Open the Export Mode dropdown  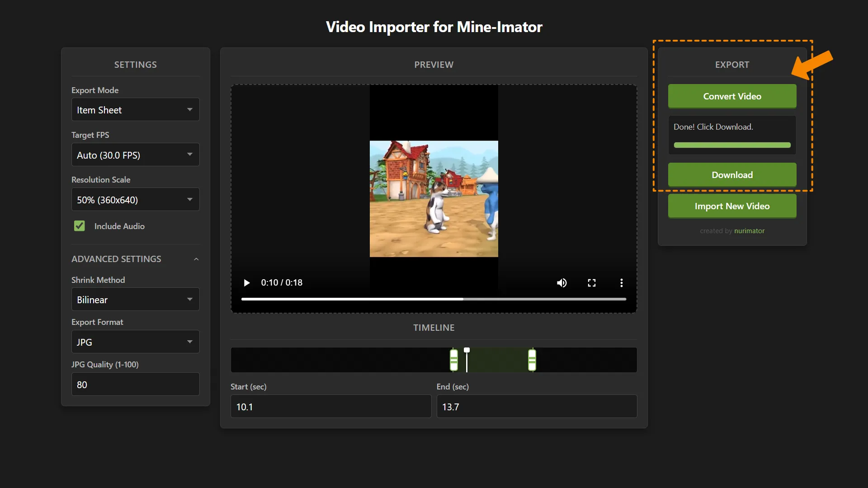[135, 110]
